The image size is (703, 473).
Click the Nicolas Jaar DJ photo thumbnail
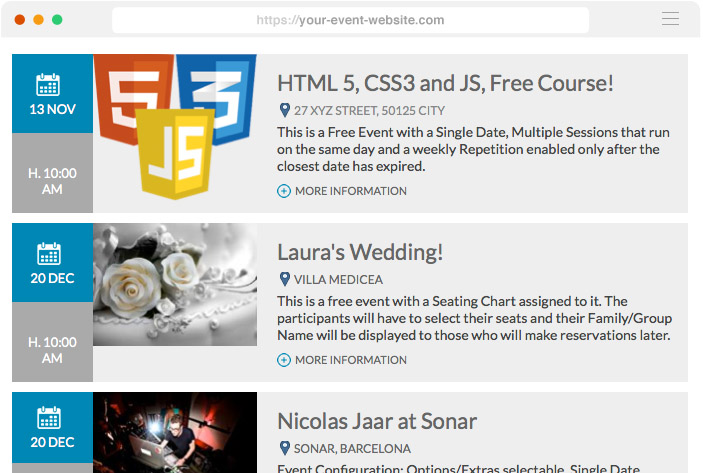tap(175, 432)
